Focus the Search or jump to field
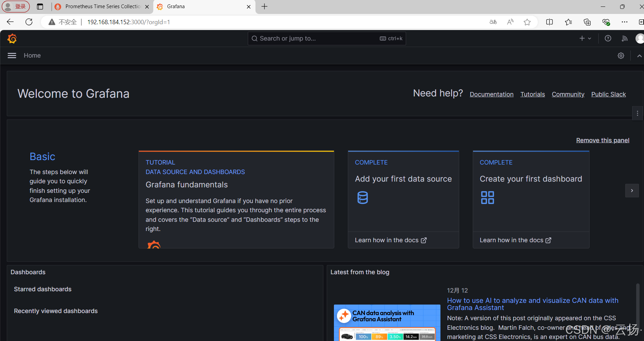Viewport: 644px width, 341px height. click(327, 38)
